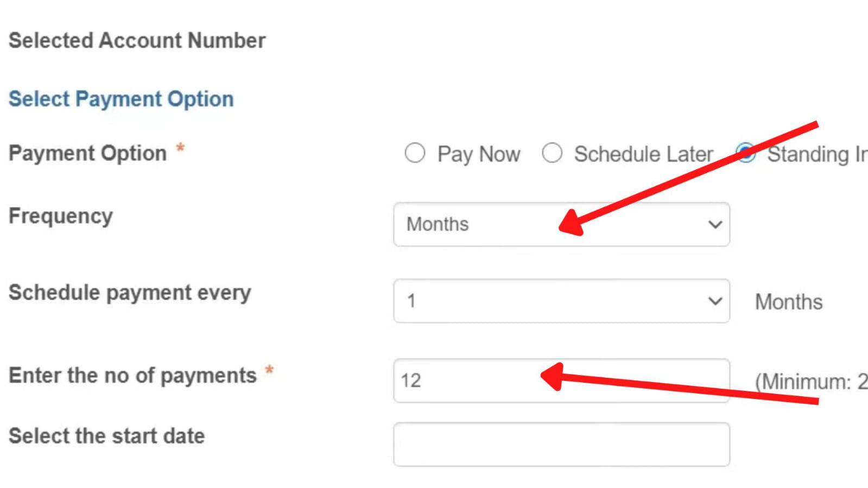
Task: Click the Months value in Frequency selector
Action: (437, 224)
